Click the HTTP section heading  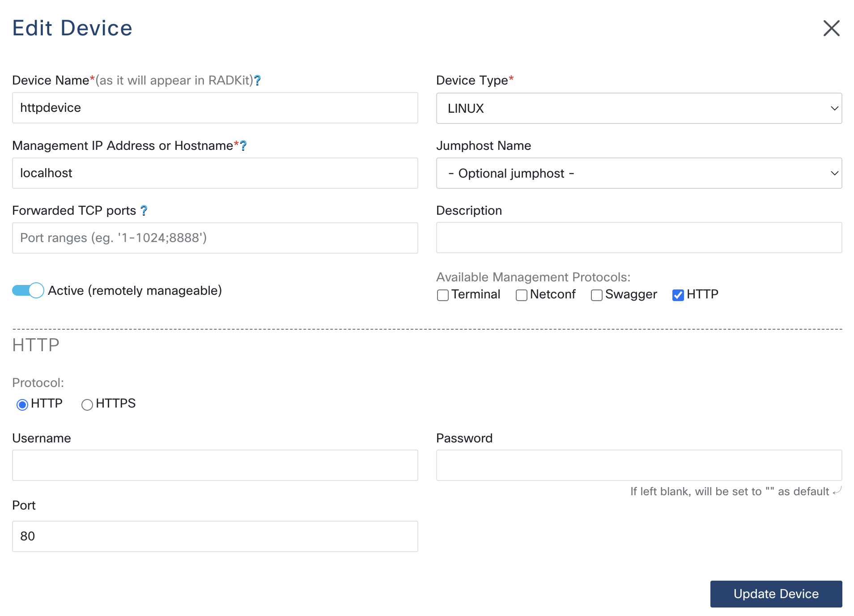pos(36,345)
